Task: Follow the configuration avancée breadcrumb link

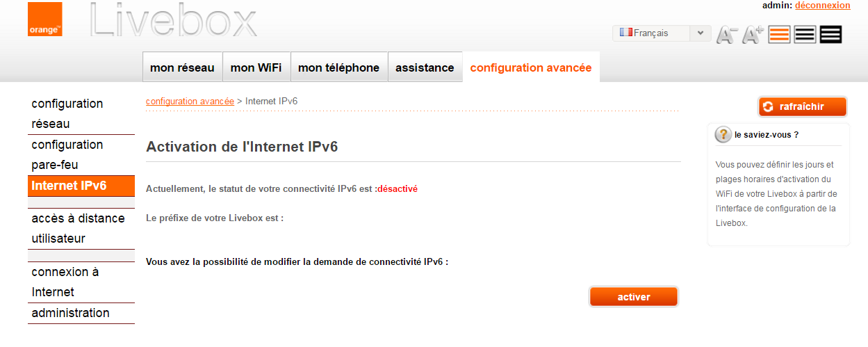Action: coord(190,101)
